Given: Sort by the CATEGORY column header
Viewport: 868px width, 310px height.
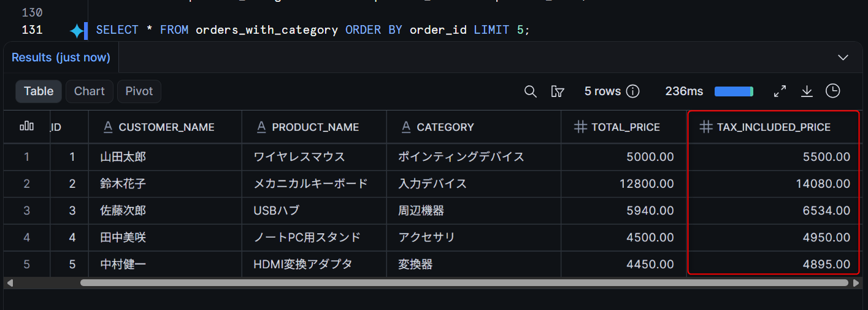Looking at the screenshot, I should [445, 127].
